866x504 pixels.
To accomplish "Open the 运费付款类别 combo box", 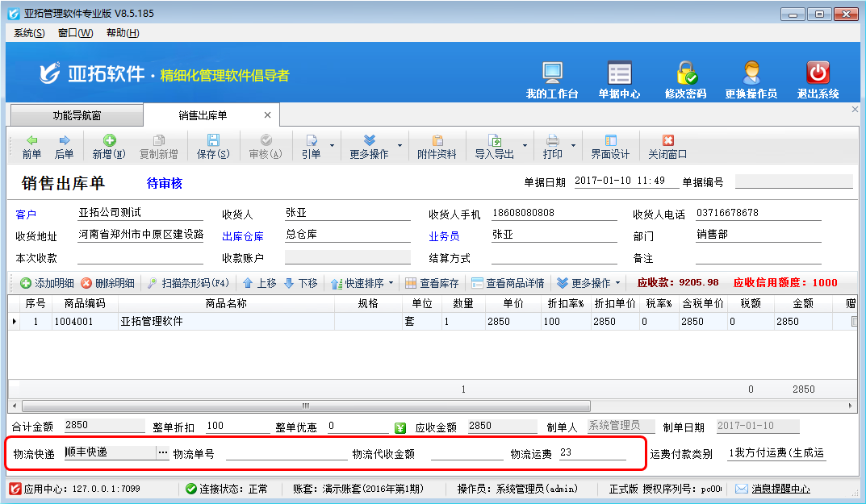I will (x=776, y=453).
